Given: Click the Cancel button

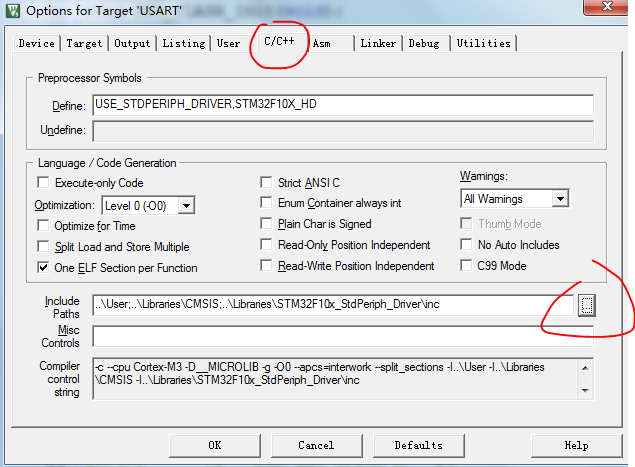Looking at the screenshot, I should (x=316, y=446).
